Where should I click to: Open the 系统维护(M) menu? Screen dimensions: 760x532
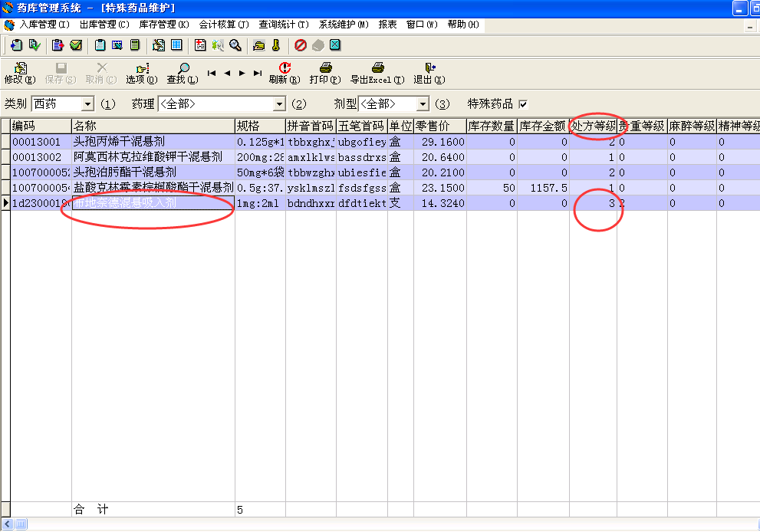tap(344, 25)
